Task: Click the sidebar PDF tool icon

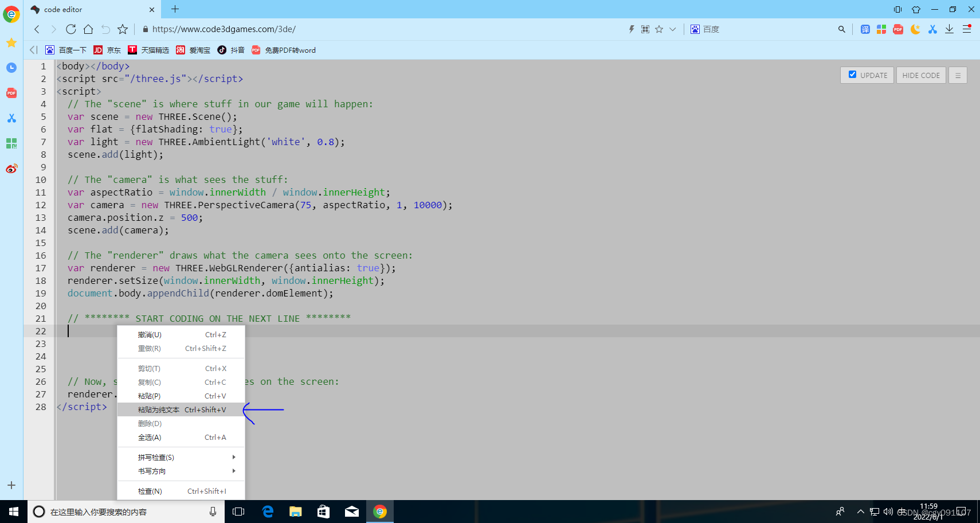Action: point(11,93)
